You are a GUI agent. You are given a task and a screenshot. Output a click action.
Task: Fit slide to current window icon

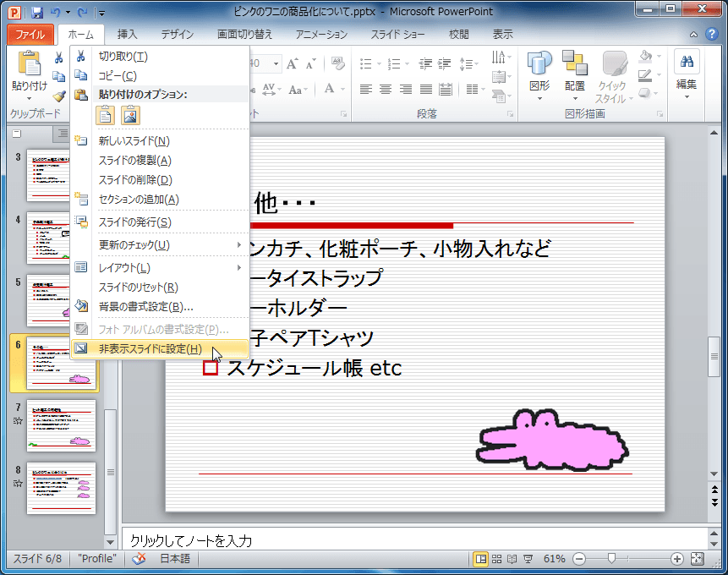point(698,559)
